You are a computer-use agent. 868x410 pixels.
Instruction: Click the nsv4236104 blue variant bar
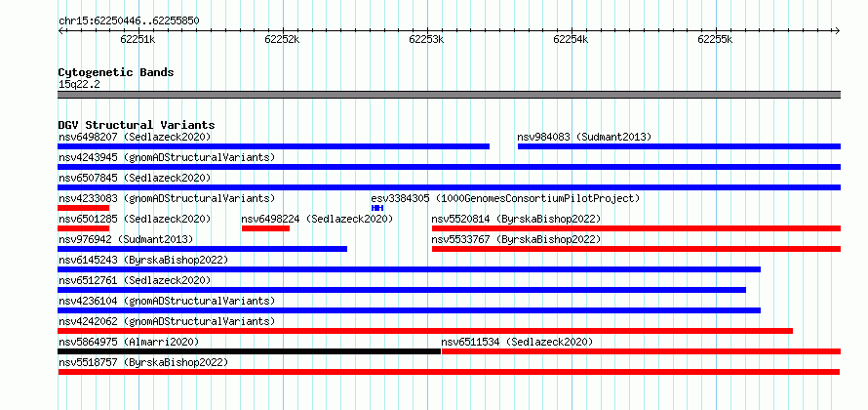(409, 310)
